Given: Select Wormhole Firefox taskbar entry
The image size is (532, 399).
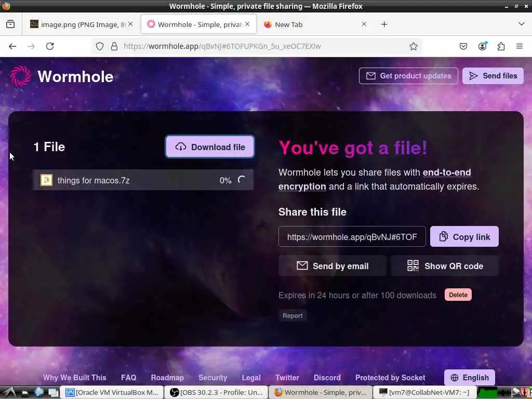Looking at the screenshot, I should pos(321,393).
